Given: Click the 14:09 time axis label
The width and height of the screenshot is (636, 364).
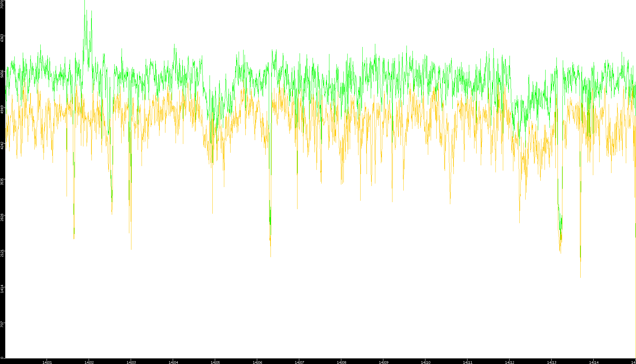Looking at the screenshot, I should click(x=383, y=362).
